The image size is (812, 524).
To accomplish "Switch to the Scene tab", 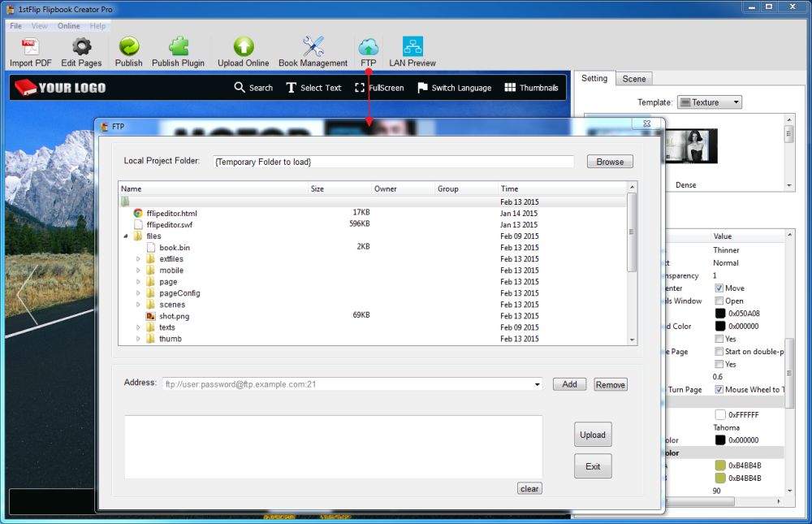I will pyautogui.click(x=633, y=79).
